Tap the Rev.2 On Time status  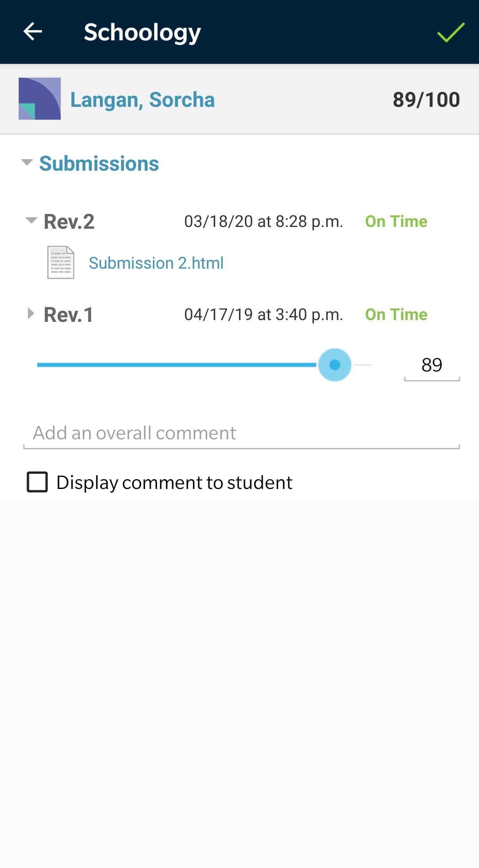[396, 221]
